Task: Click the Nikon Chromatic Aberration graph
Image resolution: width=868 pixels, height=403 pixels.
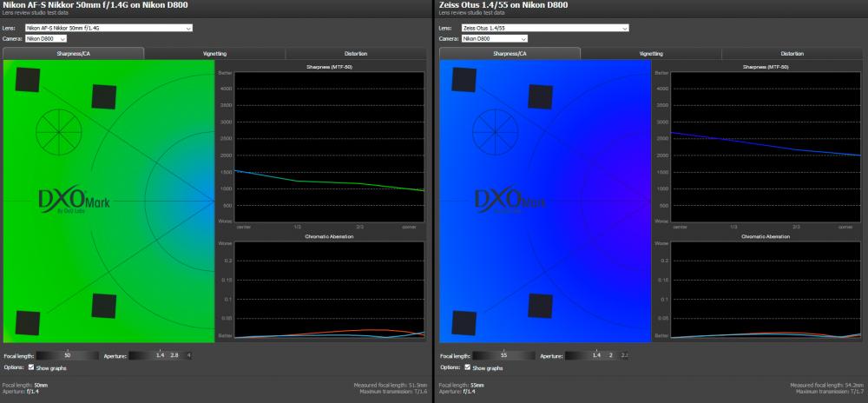Action: coord(329,289)
